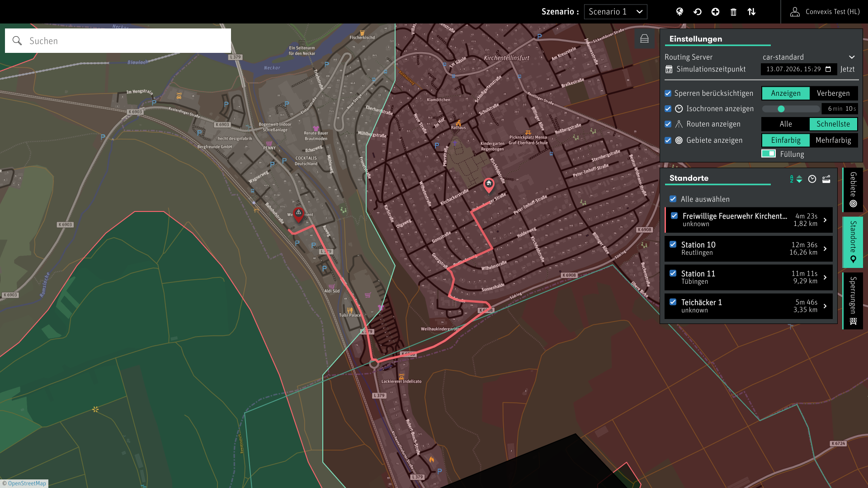Select Verbergen for closures

pos(833,93)
